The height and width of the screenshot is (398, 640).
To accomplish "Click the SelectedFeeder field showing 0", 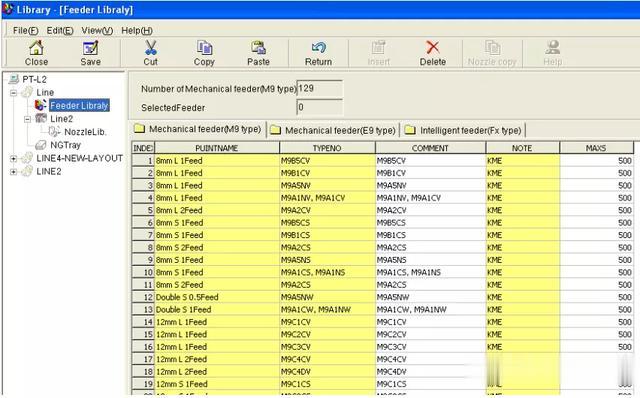I will pos(320,107).
